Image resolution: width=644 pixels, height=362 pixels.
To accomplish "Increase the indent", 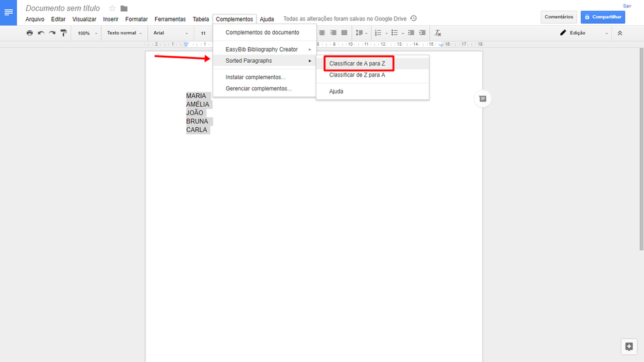I will tap(422, 33).
